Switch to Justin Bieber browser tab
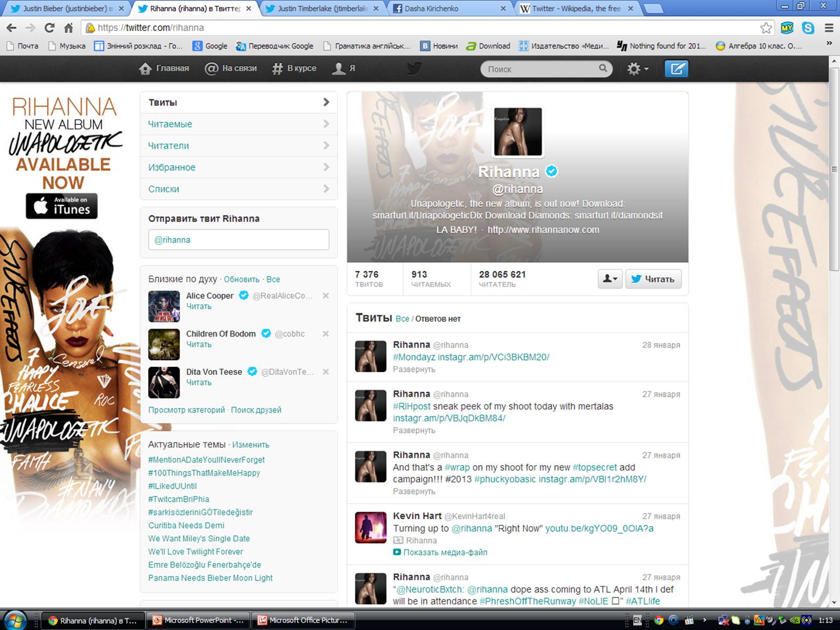The height and width of the screenshot is (630, 840). tap(68, 8)
